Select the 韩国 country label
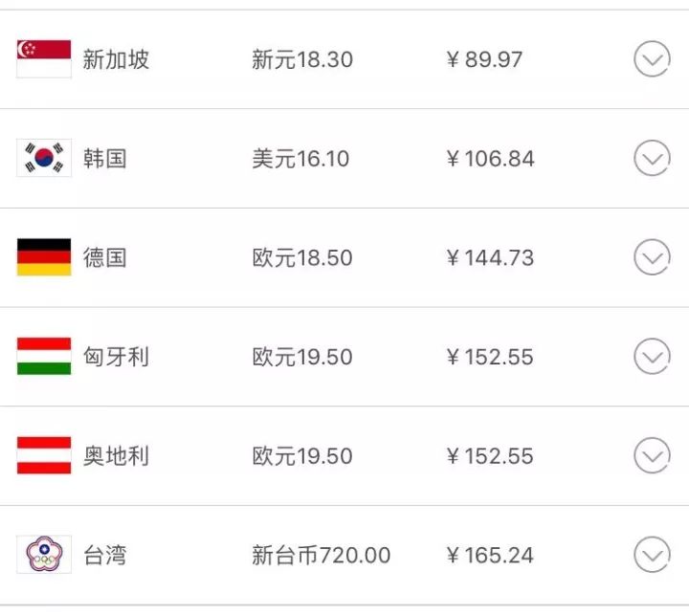This screenshot has height=616, width=689. [105, 159]
